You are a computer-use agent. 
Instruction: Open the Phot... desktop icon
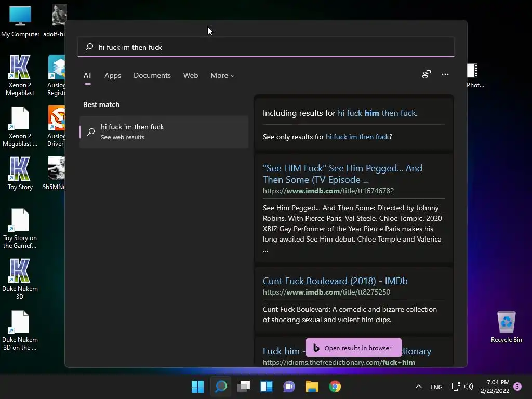(475, 76)
